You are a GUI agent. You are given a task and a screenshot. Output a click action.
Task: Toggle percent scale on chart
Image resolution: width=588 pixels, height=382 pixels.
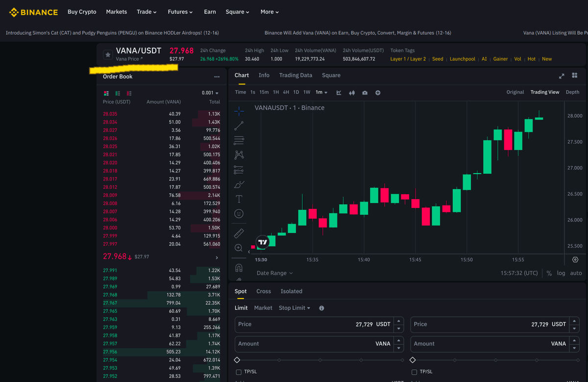549,273
